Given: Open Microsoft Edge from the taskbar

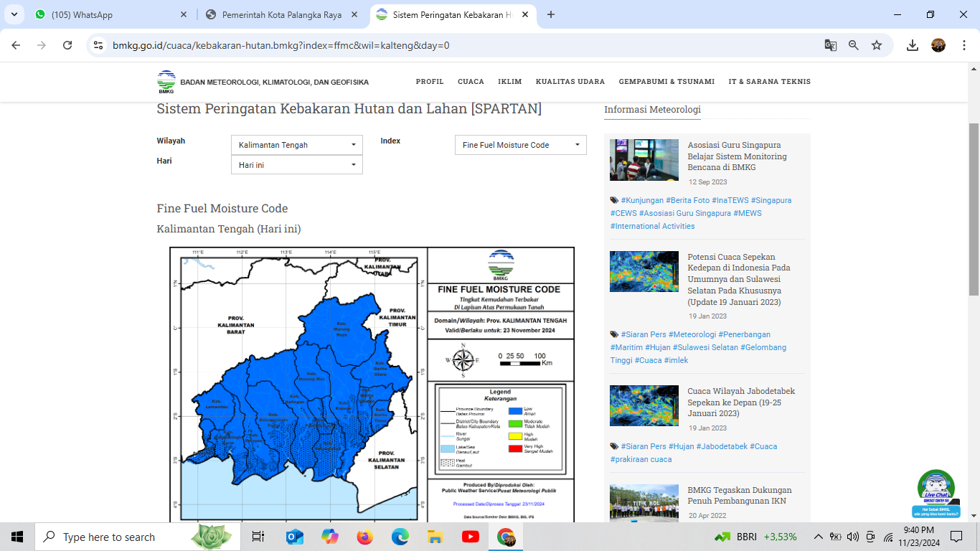Looking at the screenshot, I should pos(400,537).
